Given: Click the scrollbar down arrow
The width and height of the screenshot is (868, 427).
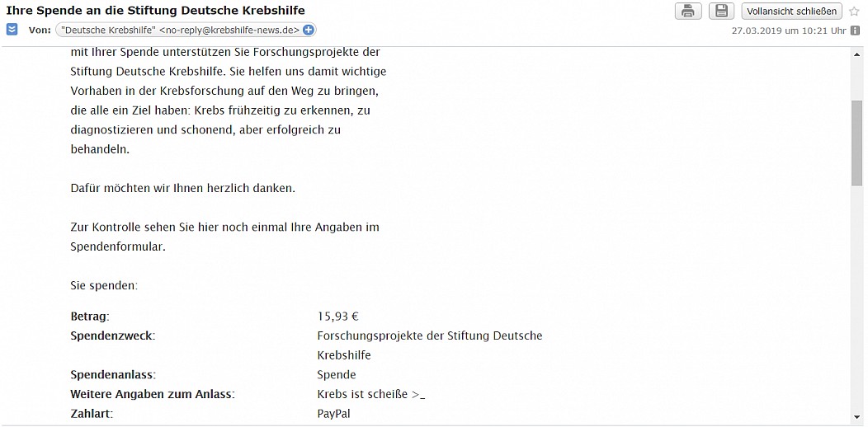Looking at the screenshot, I should click(857, 418).
